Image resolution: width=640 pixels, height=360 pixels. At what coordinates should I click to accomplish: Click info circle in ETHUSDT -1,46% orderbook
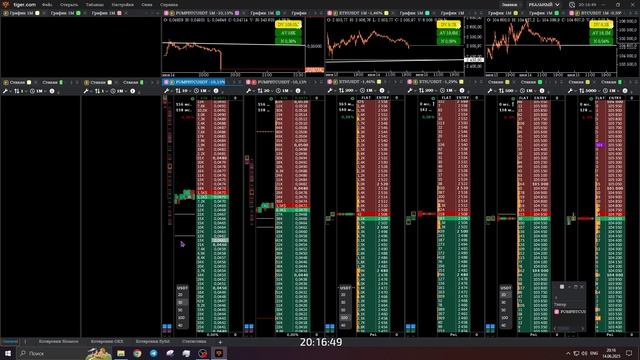382,91
